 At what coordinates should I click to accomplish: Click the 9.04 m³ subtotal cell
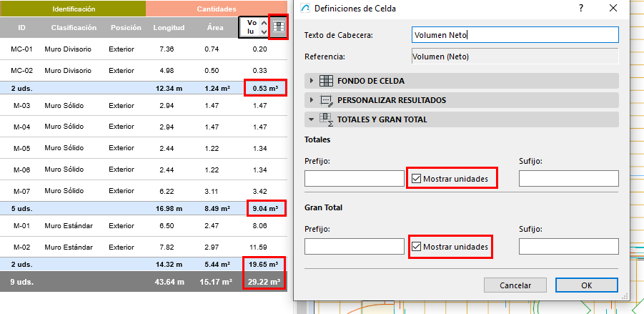point(265,208)
